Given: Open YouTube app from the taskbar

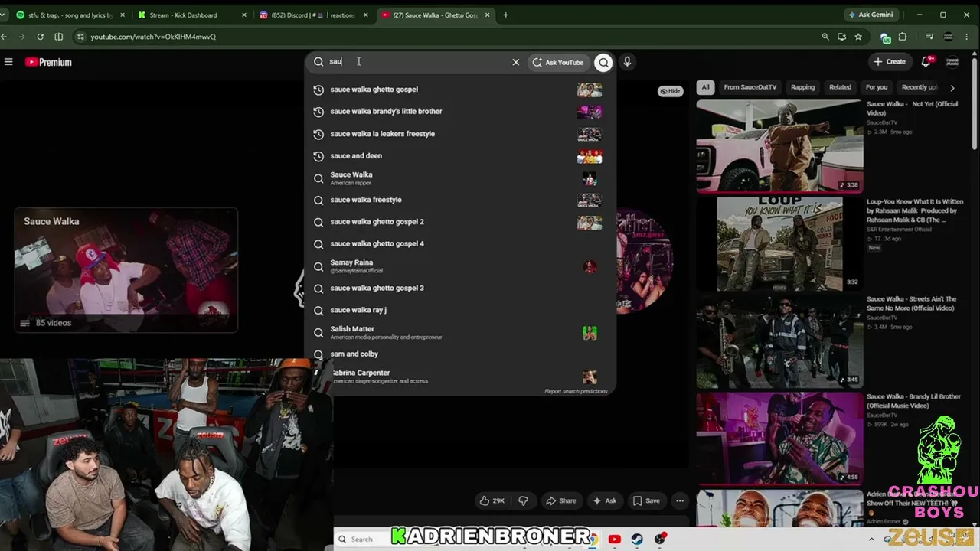Looking at the screenshot, I should [614, 540].
